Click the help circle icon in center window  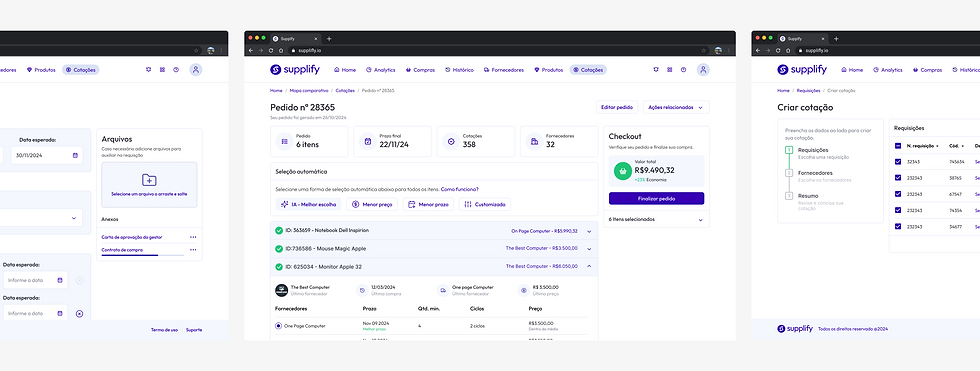[683, 70]
